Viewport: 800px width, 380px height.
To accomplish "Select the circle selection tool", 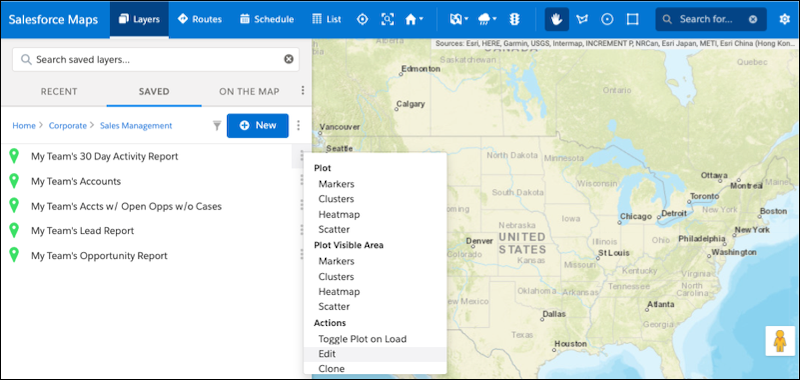I will click(x=607, y=19).
